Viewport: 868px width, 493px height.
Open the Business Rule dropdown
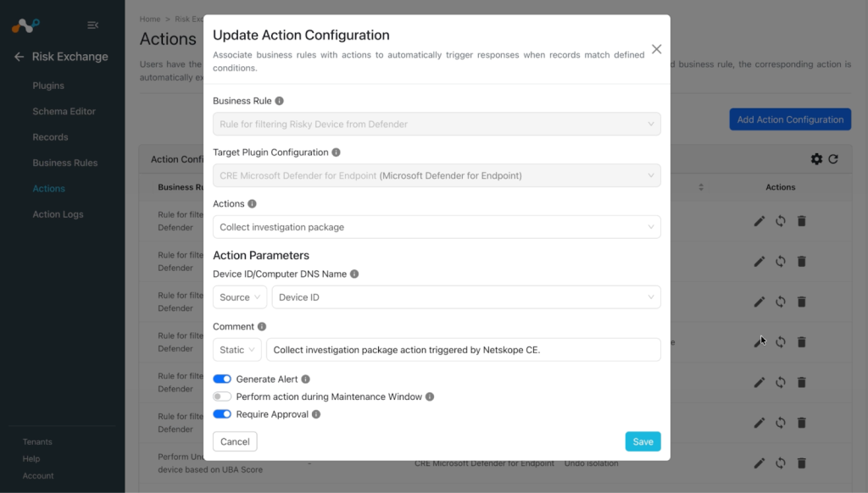tap(437, 124)
